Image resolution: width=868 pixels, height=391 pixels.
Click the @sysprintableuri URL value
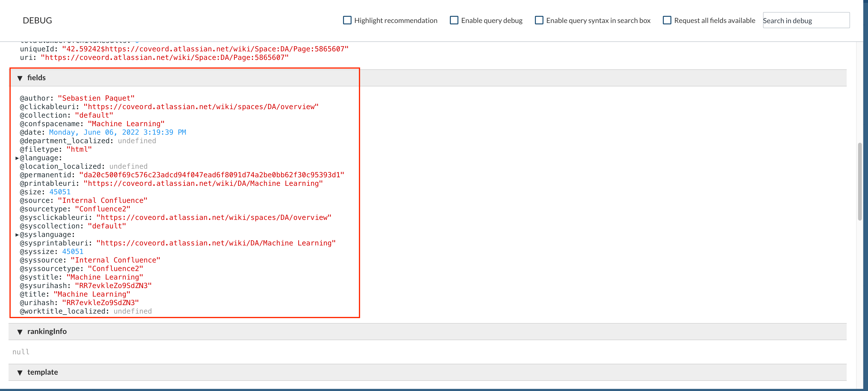click(x=216, y=243)
